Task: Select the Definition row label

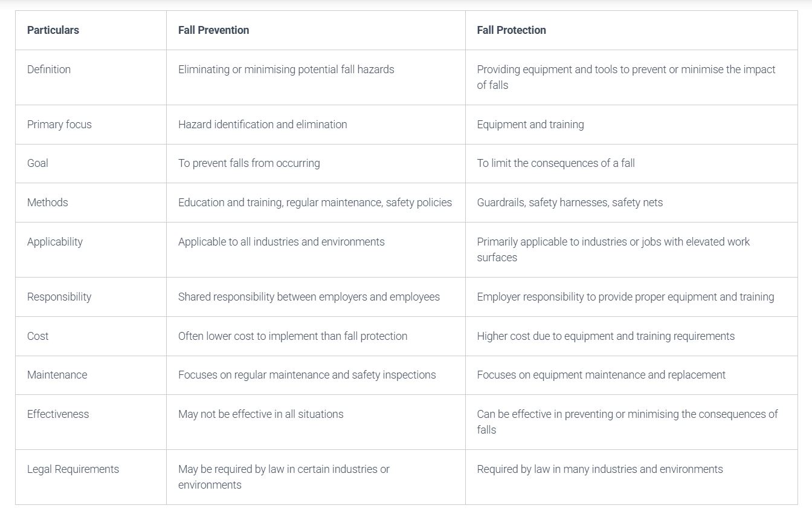Action: [49, 70]
